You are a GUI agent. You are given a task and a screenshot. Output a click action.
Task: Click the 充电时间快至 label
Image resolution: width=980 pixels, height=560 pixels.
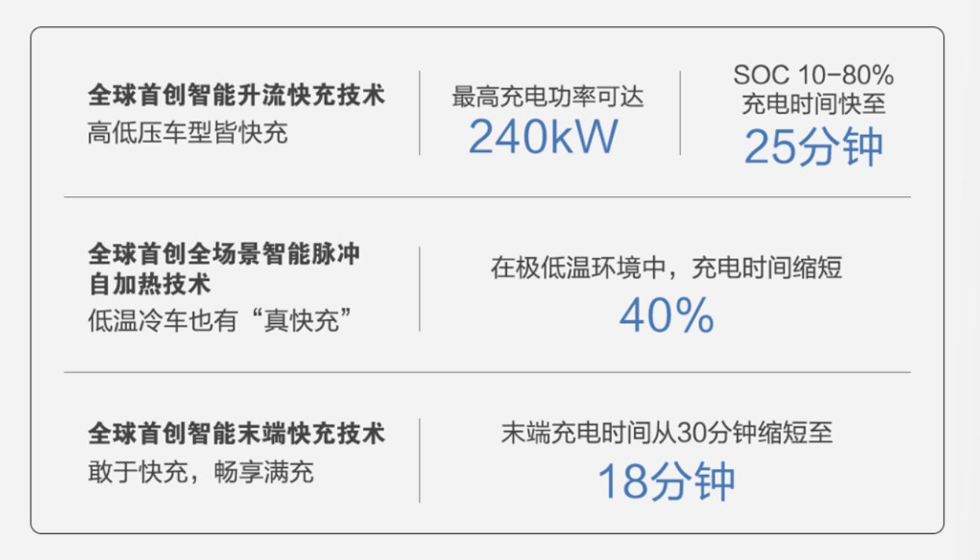[813, 104]
